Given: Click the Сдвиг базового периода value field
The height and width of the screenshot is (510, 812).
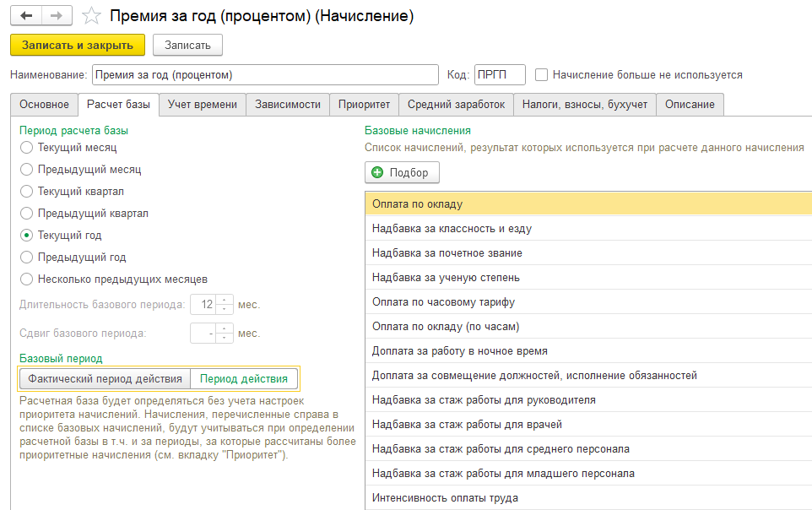Looking at the screenshot, I should 203,334.
